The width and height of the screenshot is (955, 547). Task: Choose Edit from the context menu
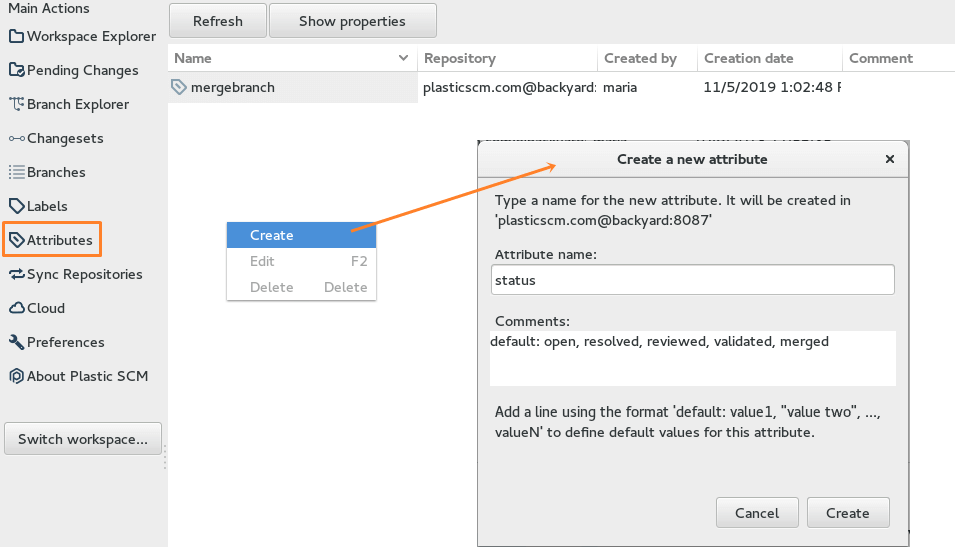(x=301, y=261)
